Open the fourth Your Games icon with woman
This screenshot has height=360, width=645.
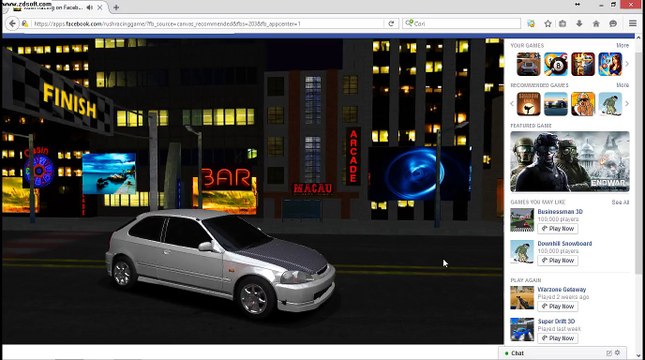pyautogui.click(x=610, y=64)
